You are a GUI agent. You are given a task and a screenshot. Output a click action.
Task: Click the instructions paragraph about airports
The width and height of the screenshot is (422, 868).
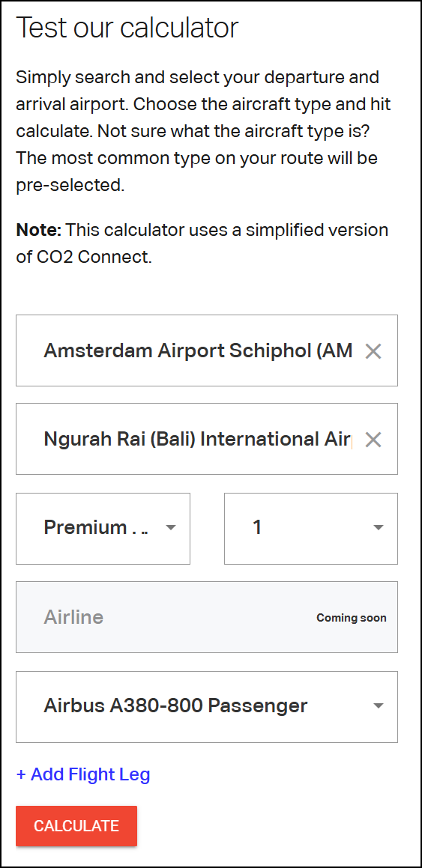[203, 130]
